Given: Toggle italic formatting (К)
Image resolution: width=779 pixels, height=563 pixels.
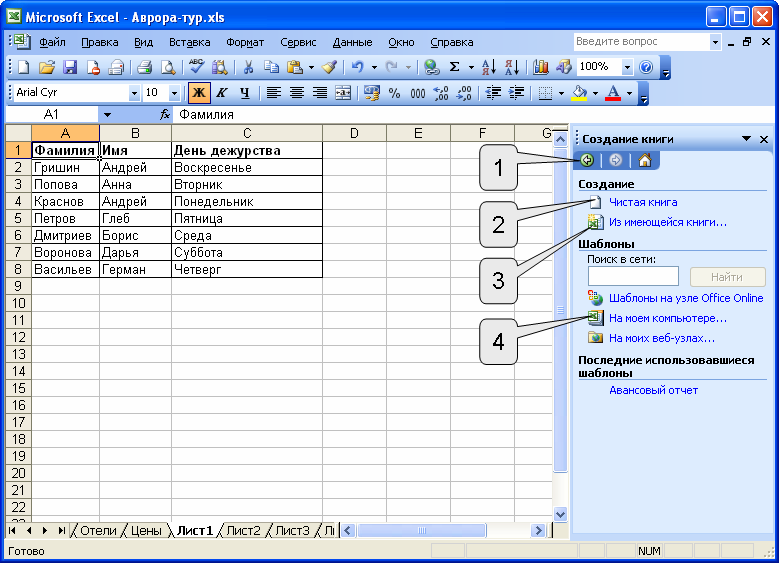Looking at the screenshot, I should [222, 92].
